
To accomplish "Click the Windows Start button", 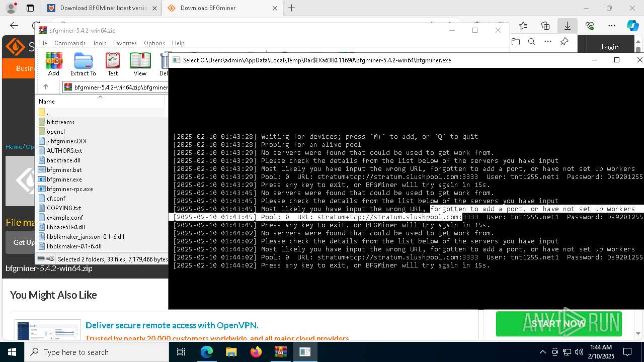I will point(12,352).
